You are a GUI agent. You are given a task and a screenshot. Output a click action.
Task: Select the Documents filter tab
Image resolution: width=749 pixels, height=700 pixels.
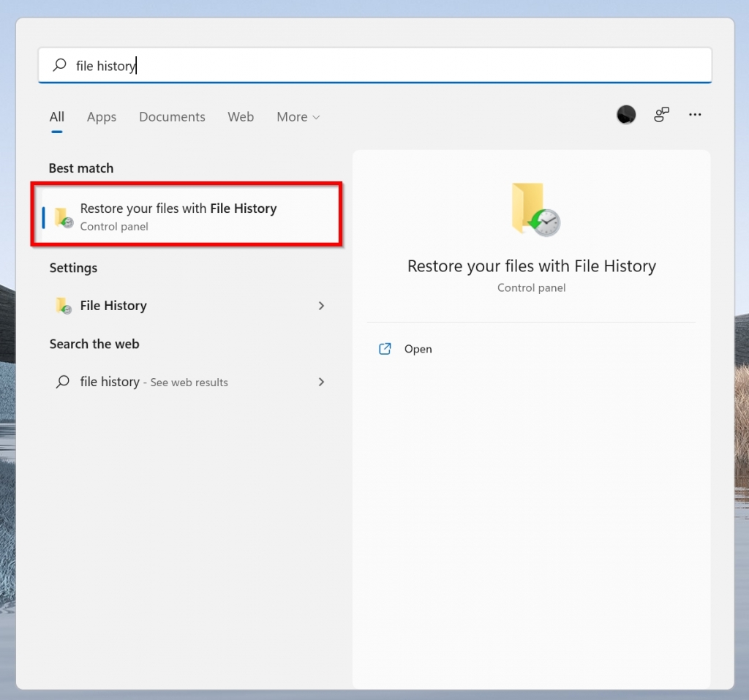pyautogui.click(x=172, y=117)
